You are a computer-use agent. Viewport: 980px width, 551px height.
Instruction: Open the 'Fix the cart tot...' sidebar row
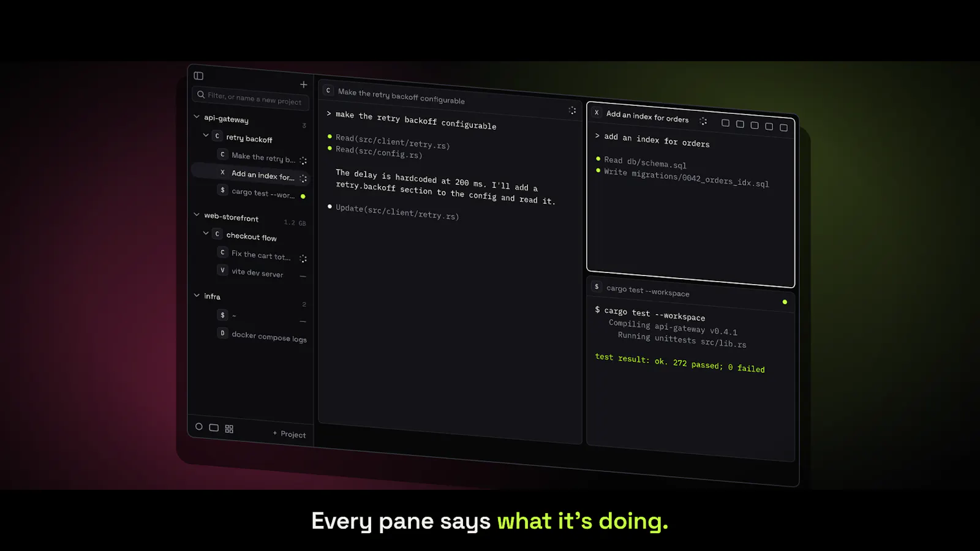coord(251,255)
